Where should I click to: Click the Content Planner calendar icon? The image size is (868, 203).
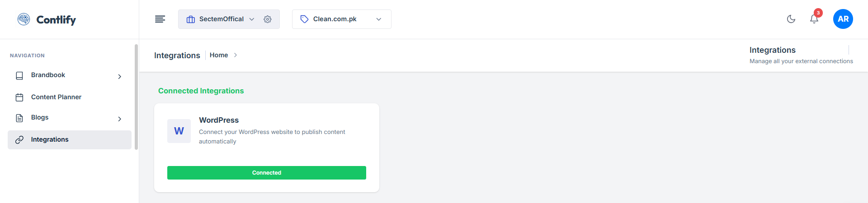click(19, 97)
